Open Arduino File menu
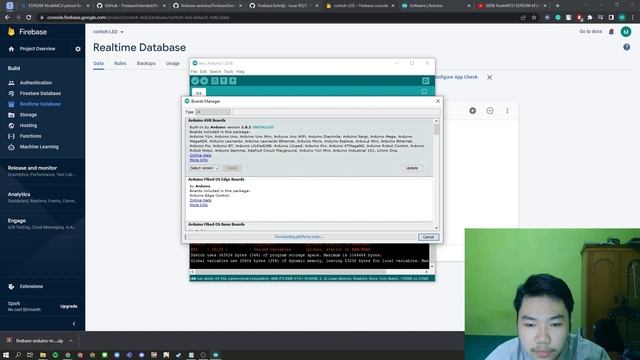This screenshot has height=360, width=640. click(194, 71)
